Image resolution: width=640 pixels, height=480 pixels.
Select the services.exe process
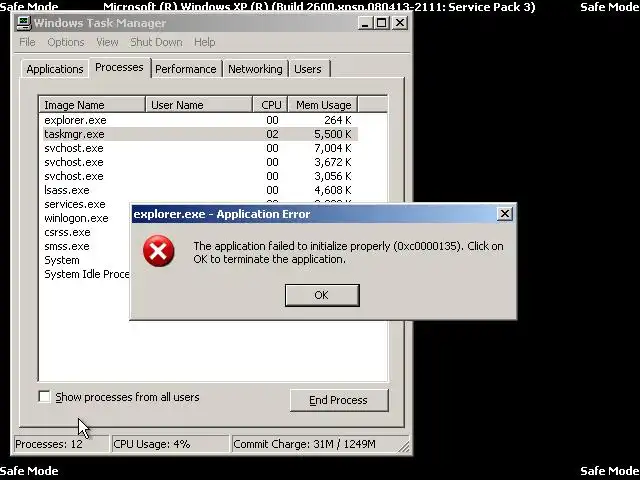pyautogui.click(x=75, y=204)
